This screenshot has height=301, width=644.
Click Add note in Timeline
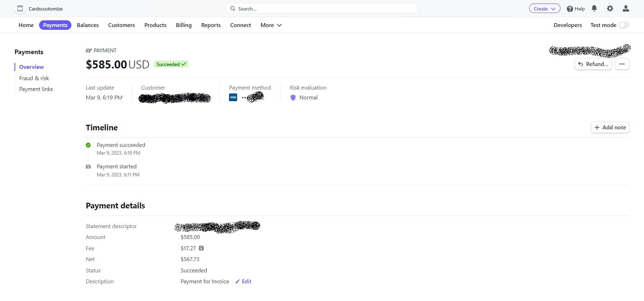point(610,128)
